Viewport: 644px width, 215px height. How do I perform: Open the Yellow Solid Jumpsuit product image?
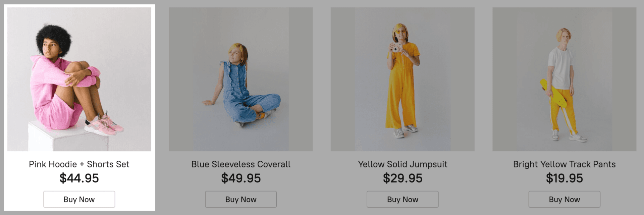402,79
